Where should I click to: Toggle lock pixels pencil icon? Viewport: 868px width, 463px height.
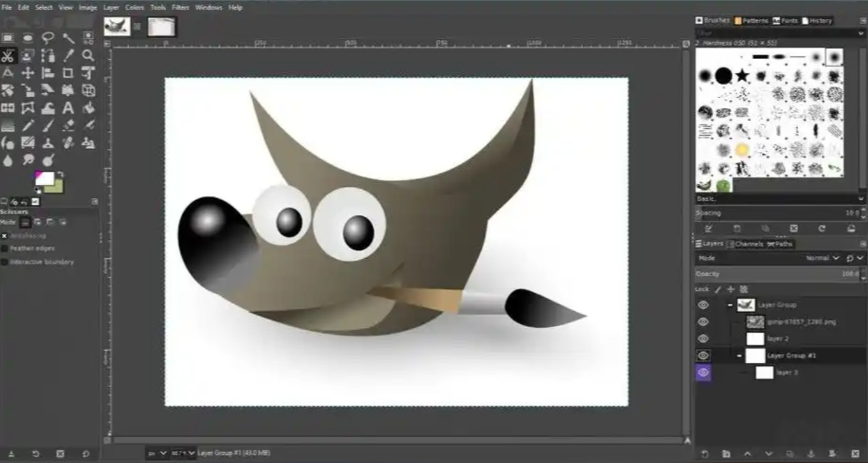click(717, 290)
